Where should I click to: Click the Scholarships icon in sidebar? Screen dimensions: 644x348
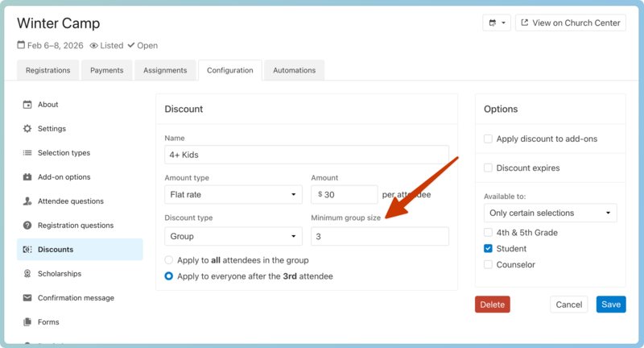(27, 274)
